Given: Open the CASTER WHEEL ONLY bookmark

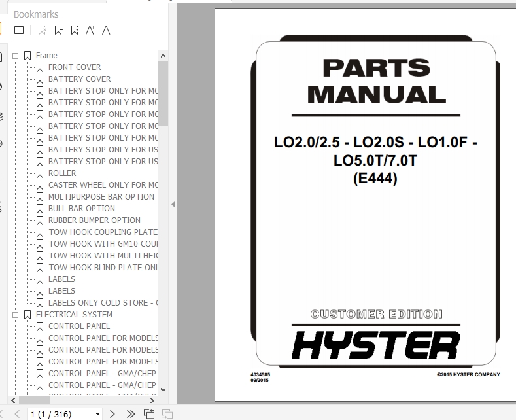Looking at the screenshot, I should 103,185.
